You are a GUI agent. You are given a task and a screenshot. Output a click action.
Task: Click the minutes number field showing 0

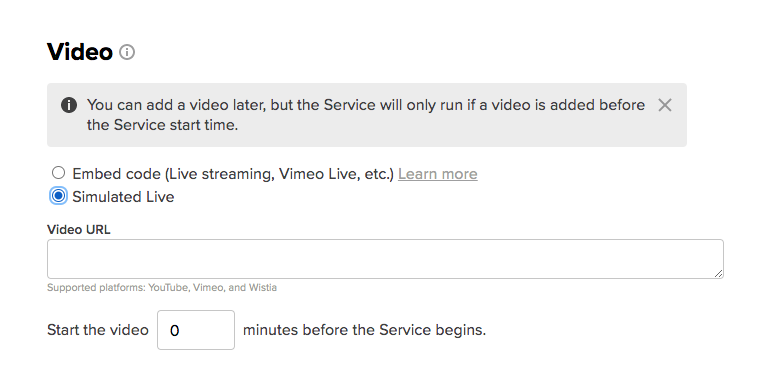click(x=196, y=330)
